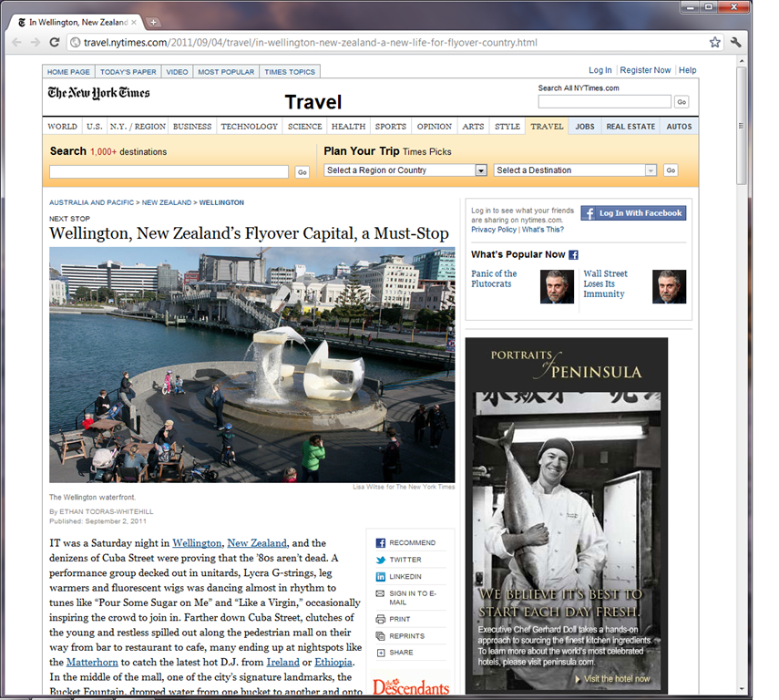This screenshot has width=779, height=700.
Task: Go to the AUTOS section
Action: click(679, 127)
